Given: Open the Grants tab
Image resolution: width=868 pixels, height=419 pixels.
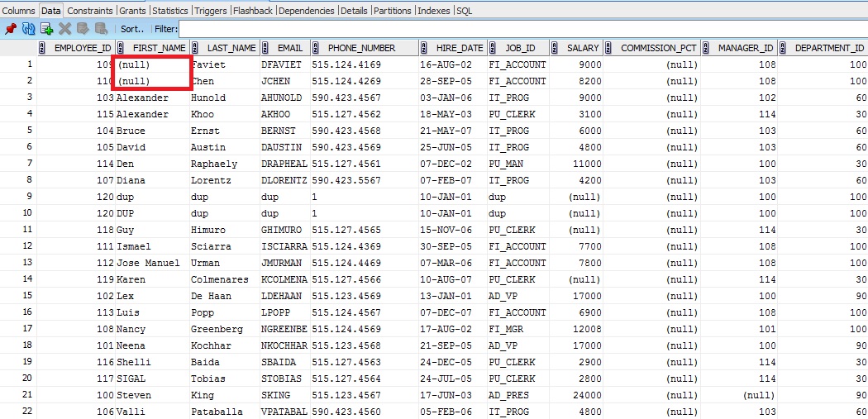Looking at the screenshot, I should pyautogui.click(x=133, y=11).
